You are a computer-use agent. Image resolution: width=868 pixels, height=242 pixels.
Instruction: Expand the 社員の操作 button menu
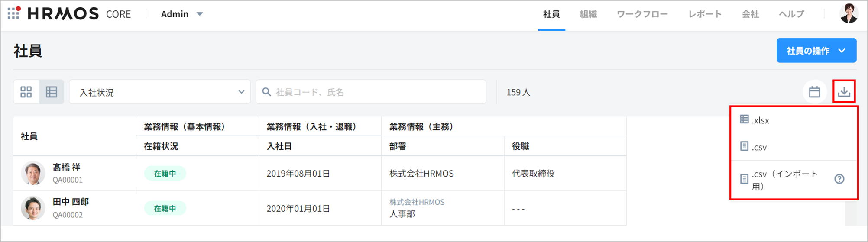(x=816, y=51)
